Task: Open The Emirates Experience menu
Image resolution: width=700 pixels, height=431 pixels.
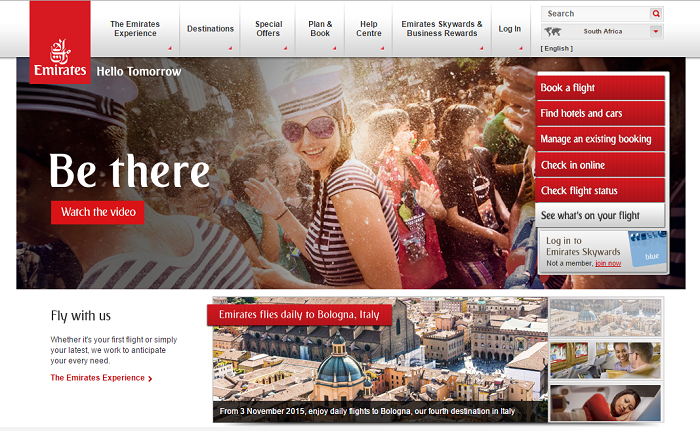Action: (x=135, y=29)
